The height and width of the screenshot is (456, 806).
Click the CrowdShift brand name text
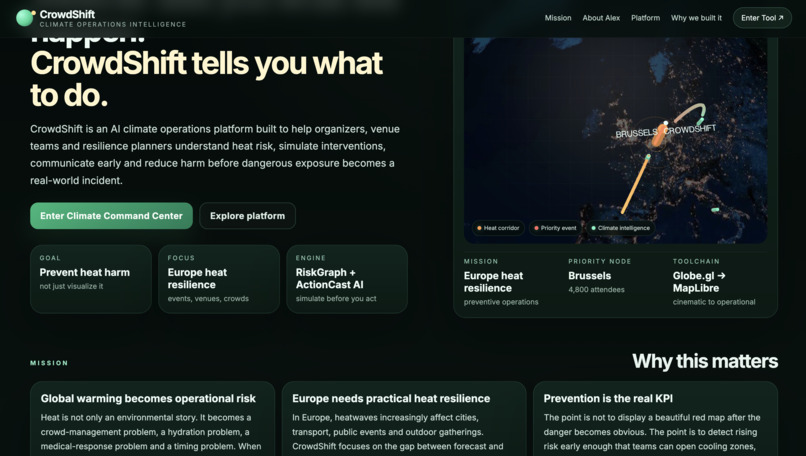(x=67, y=14)
